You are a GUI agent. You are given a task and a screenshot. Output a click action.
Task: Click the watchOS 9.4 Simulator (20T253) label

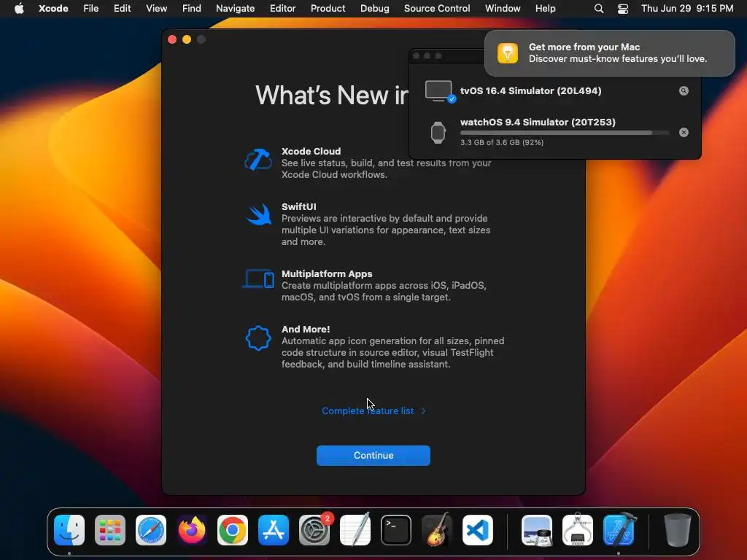click(x=538, y=122)
